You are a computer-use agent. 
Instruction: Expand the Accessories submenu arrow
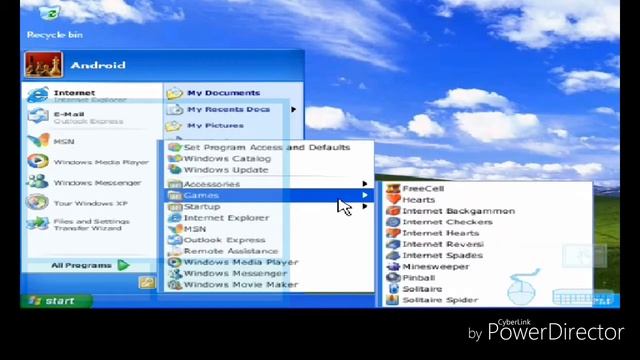[x=364, y=184]
